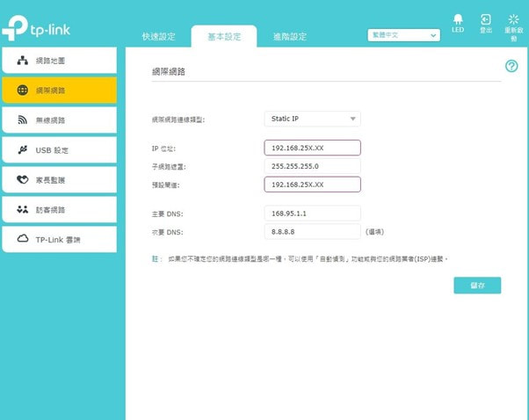Click the wireless signal sidebar icon

pos(23,119)
